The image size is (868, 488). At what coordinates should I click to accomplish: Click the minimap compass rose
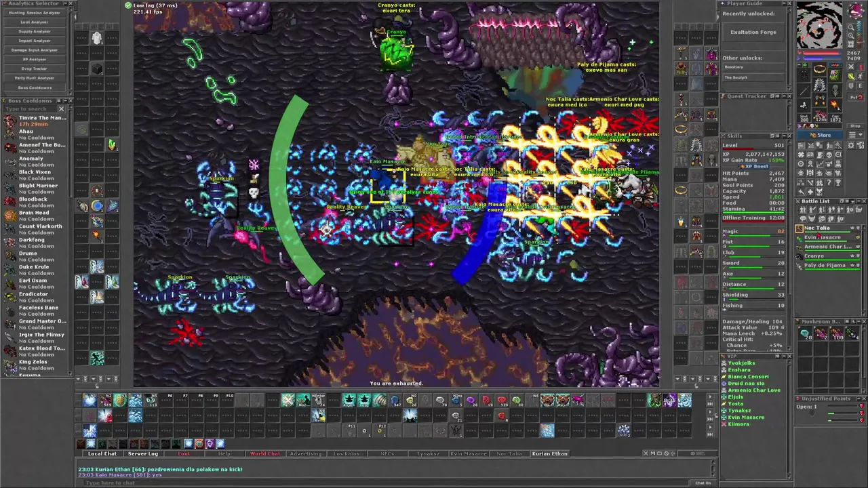pyautogui.click(x=856, y=10)
